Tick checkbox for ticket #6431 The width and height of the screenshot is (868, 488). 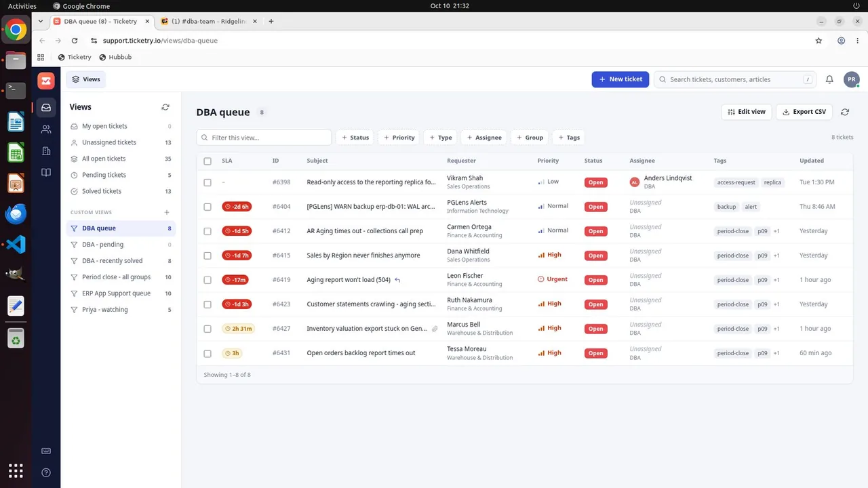[208, 353]
